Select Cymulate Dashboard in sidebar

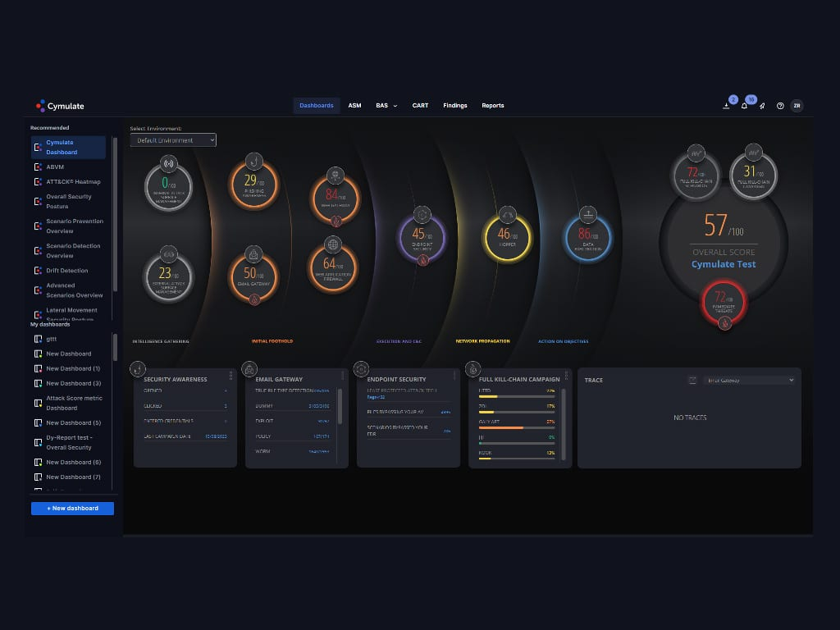tap(68, 148)
